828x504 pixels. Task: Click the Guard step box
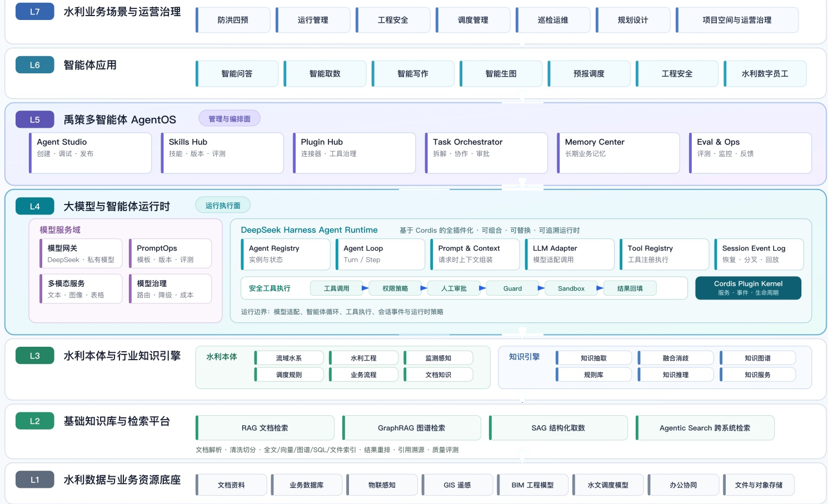pyautogui.click(x=512, y=288)
